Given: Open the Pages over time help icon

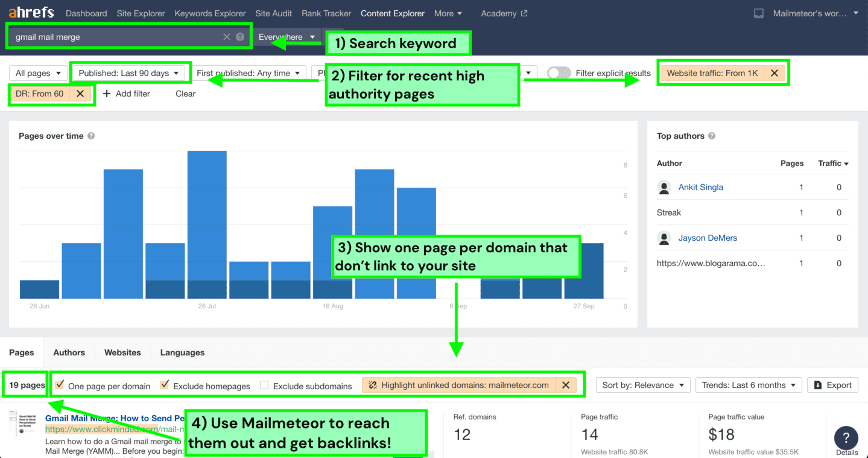Looking at the screenshot, I should 91,136.
